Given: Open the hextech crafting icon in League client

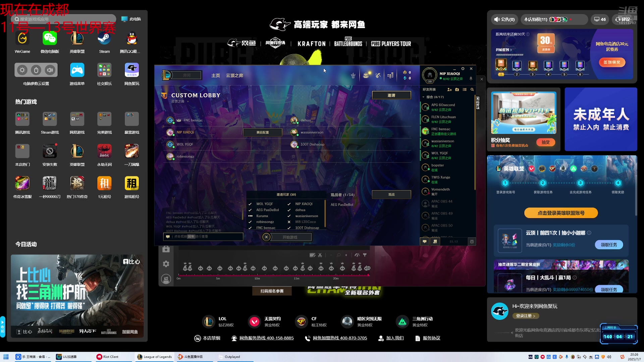Looking at the screenshot, I should point(378,75).
